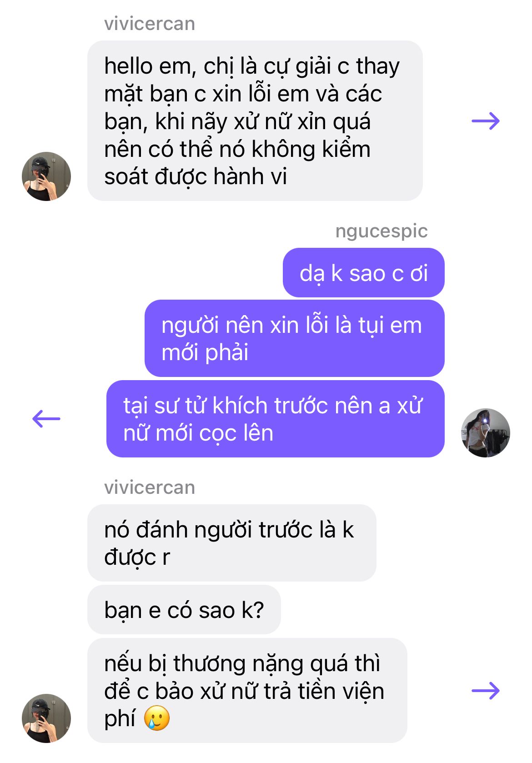
Task: Select the 'người nên xin lỗi là tụi em' bubble
Action: (295, 338)
